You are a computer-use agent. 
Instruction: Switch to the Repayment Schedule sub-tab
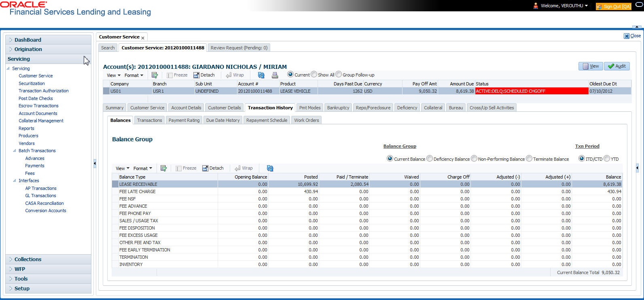(267, 120)
